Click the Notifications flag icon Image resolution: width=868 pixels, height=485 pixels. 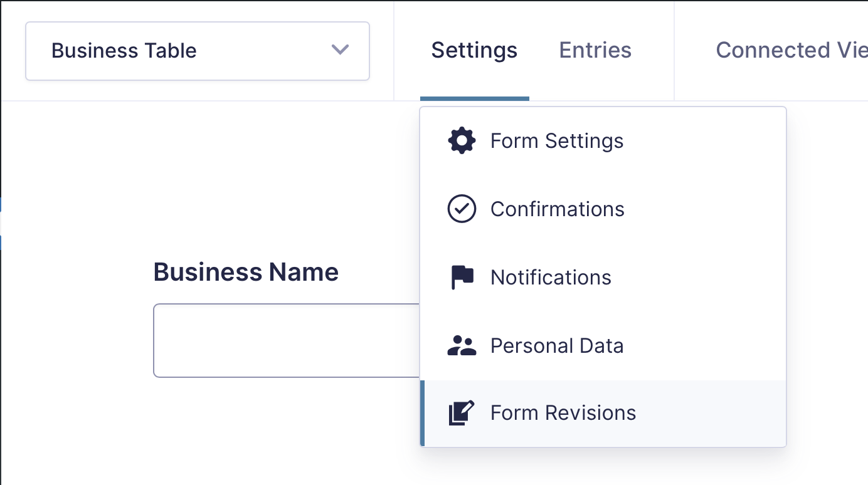[462, 278]
